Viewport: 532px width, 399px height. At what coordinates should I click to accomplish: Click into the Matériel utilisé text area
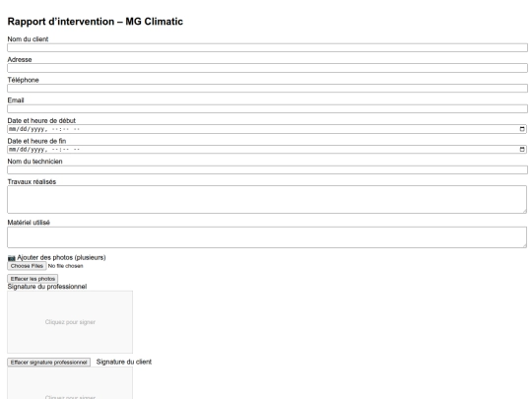coord(267,237)
